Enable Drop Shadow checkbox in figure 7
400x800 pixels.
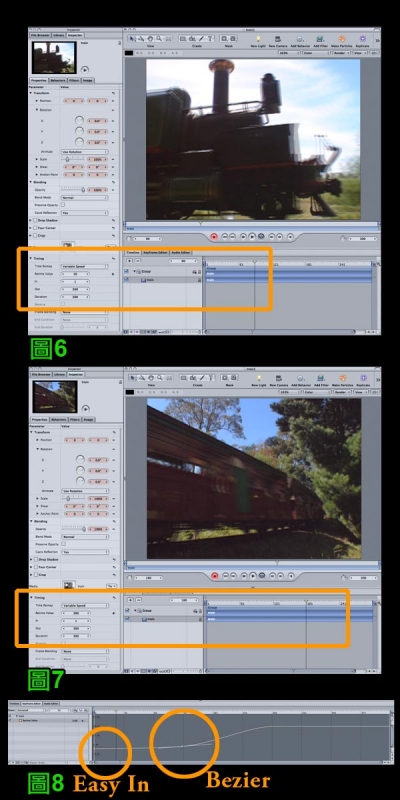(35, 559)
